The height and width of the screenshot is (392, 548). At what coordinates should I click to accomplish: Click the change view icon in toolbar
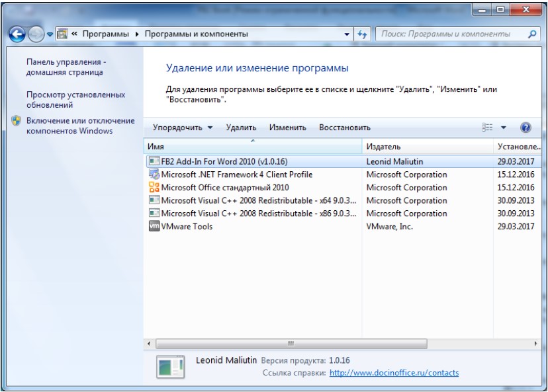[488, 128]
